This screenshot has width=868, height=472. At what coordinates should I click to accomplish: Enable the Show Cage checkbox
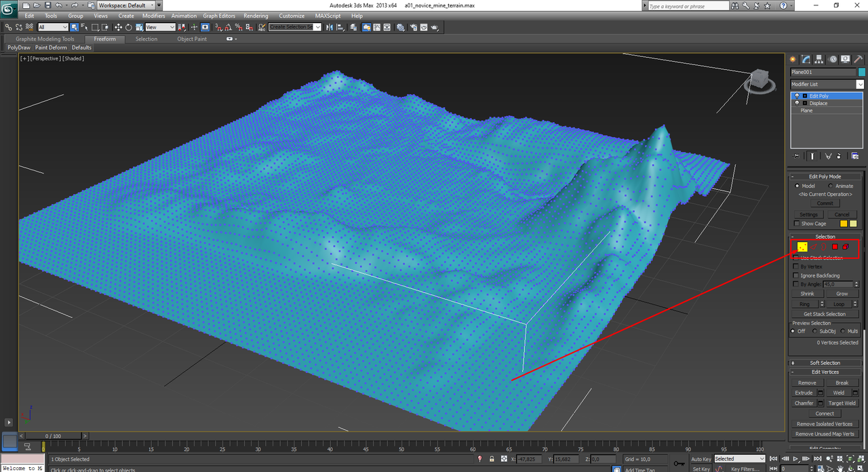[x=796, y=224]
